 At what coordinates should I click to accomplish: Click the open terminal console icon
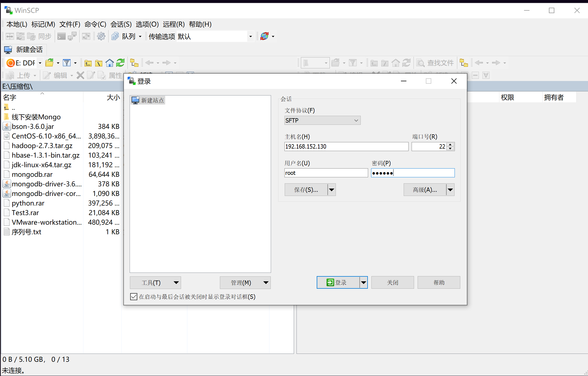pyautogui.click(x=61, y=36)
